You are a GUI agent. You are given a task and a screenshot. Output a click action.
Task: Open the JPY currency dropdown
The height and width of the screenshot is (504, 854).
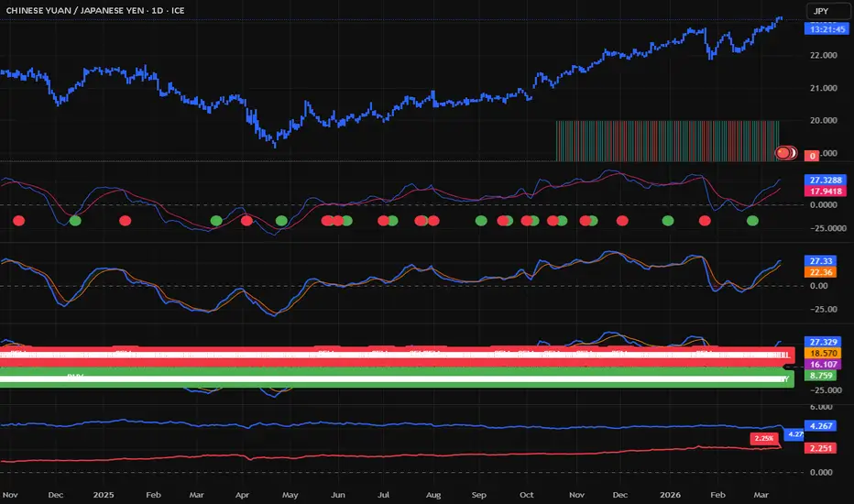click(827, 11)
